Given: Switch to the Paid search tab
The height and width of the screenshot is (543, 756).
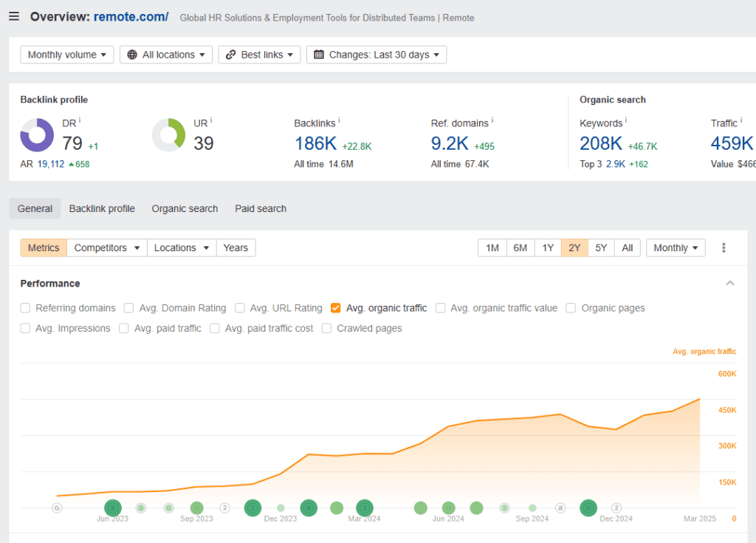Looking at the screenshot, I should click(261, 208).
